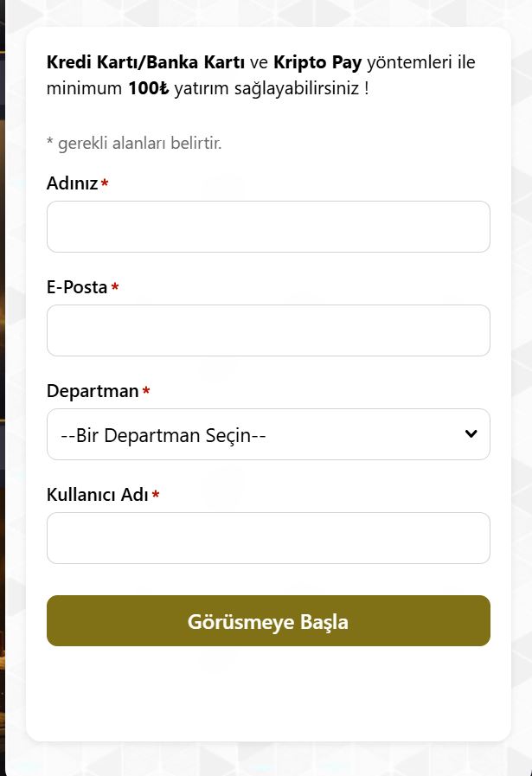Click the Görüsmeye Başla button
The height and width of the screenshot is (776, 532).
coord(268,620)
